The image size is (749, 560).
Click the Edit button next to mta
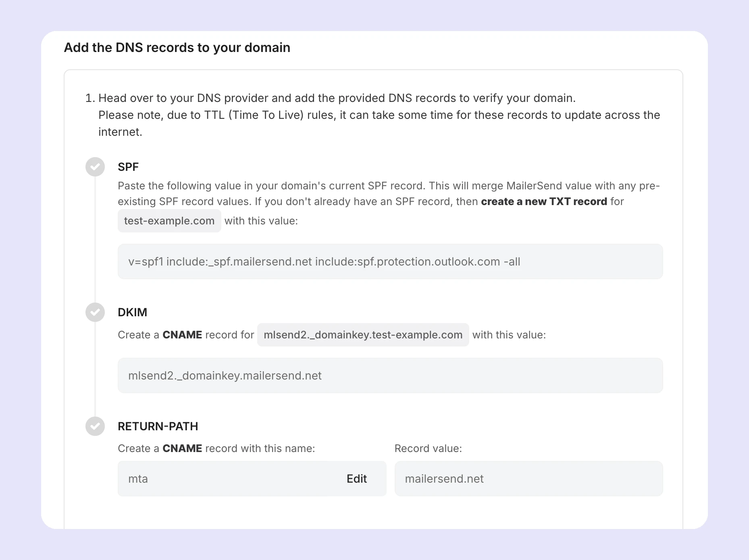(356, 479)
